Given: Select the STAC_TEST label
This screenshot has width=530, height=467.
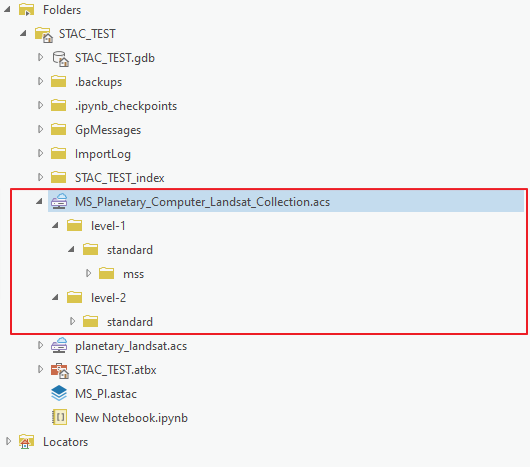Looking at the screenshot, I should click(87, 34).
